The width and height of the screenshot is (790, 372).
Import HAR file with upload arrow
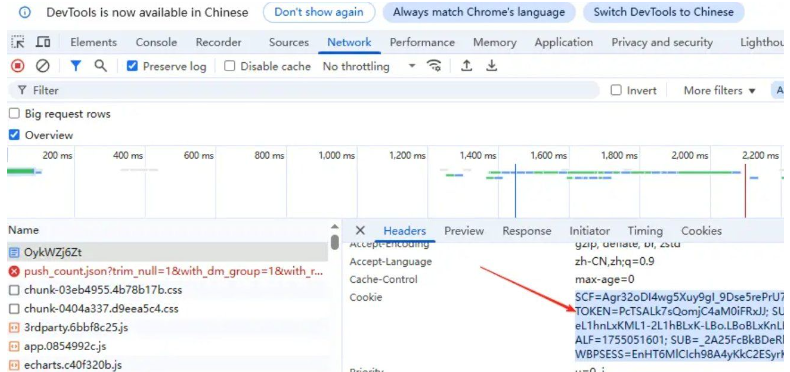coord(467,66)
